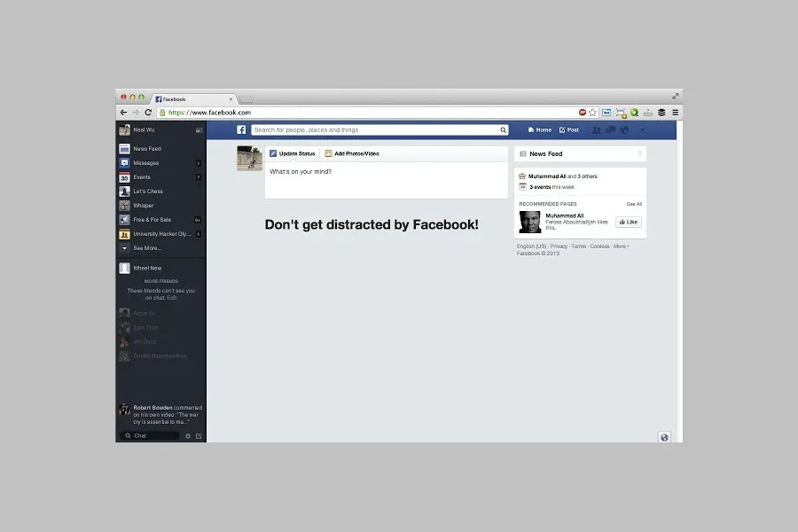
Task: Click the University Hacker Olympics group icon
Action: (124, 234)
